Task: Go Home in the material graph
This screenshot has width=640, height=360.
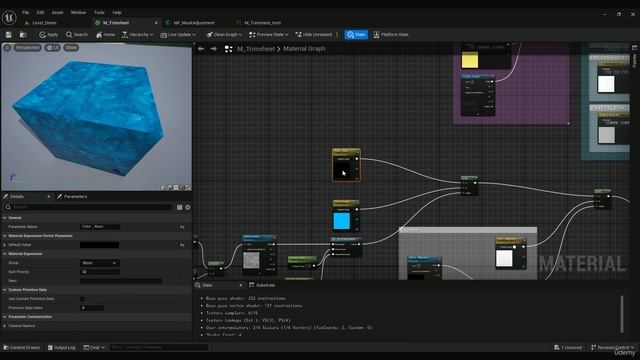Action: [105, 35]
